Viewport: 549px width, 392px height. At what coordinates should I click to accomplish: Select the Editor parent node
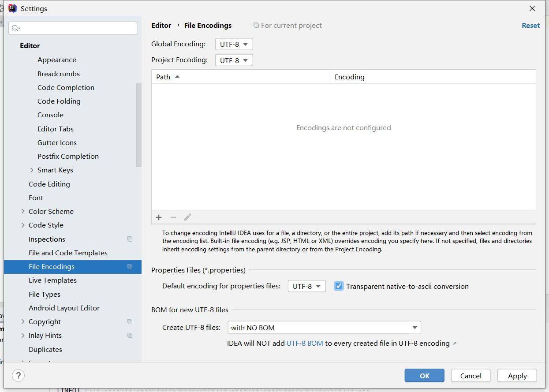coord(30,45)
